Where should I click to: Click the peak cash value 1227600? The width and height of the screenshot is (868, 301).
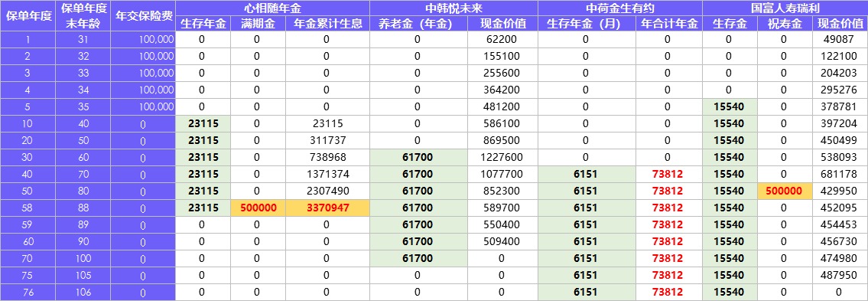pos(502,158)
